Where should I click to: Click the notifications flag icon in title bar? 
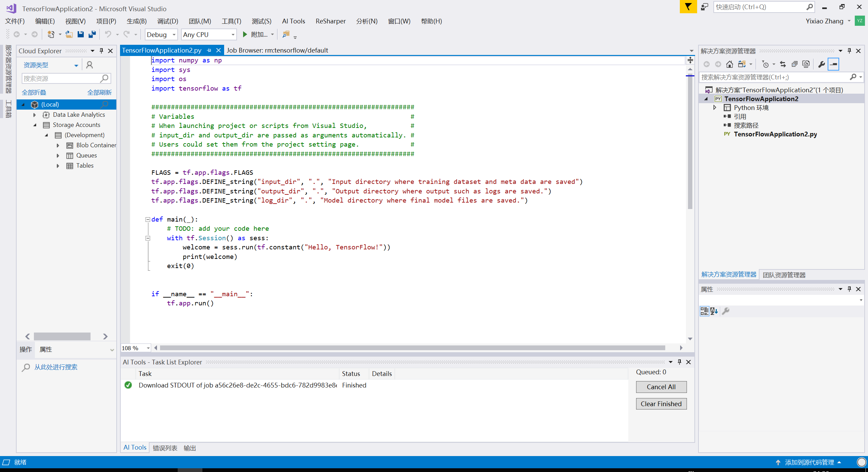(x=688, y=7)
